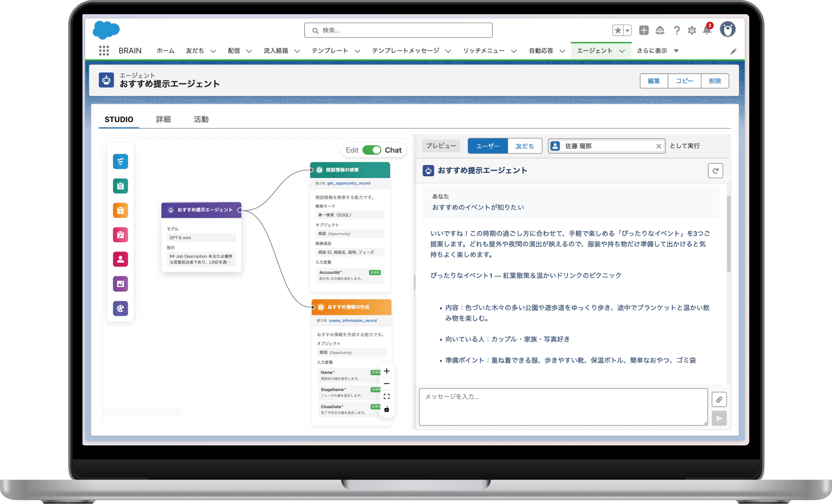
Task: Click the palette sidebar icon
Action: click(x=120, y=308)
